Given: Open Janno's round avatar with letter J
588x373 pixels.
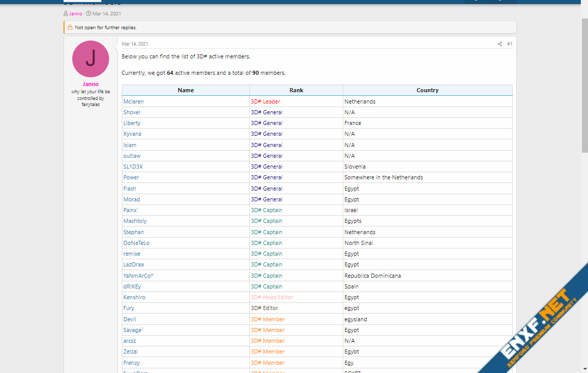Looking at the screenshot, I should click(x=91, y=59).
